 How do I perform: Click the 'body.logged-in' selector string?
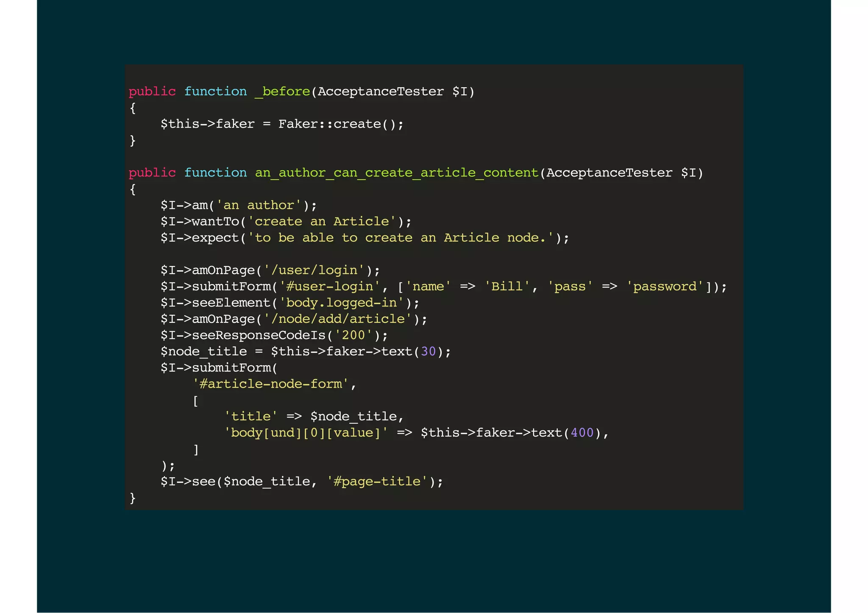click(342, 302)
